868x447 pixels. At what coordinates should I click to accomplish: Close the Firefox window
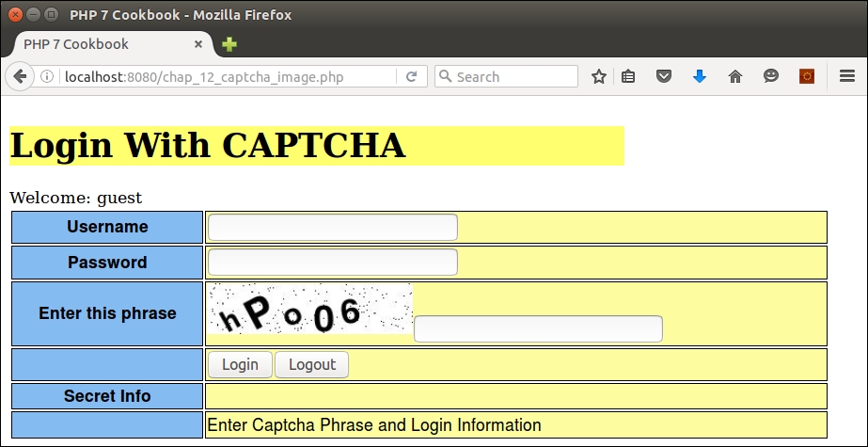(x=15, y=14)
